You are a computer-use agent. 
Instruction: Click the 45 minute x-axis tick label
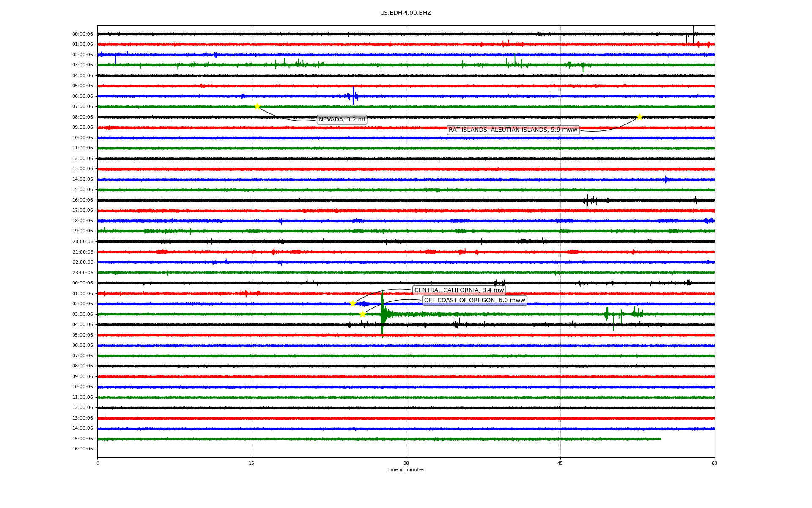(560, 463)
